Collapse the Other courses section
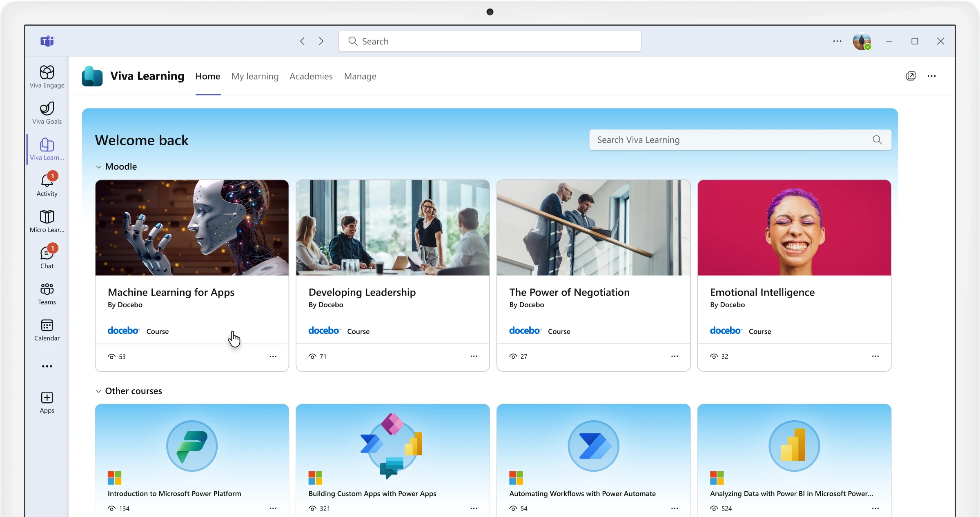This screenshot has height=517, width=980. (x=98, y=391)
